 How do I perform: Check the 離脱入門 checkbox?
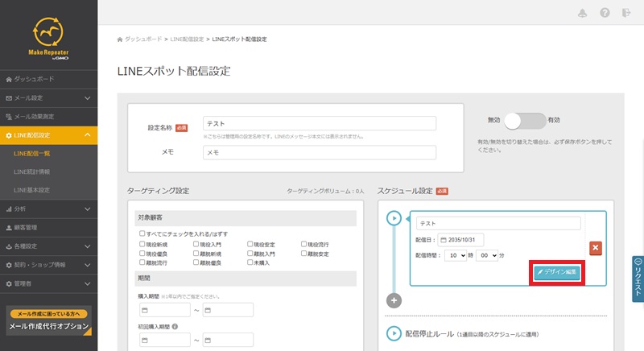click(x=250, y=254)
